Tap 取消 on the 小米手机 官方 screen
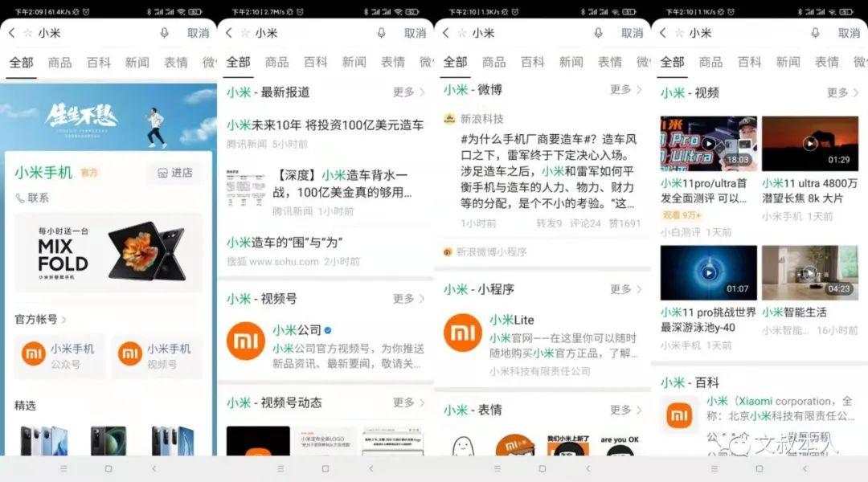 [x=199, y=33]
